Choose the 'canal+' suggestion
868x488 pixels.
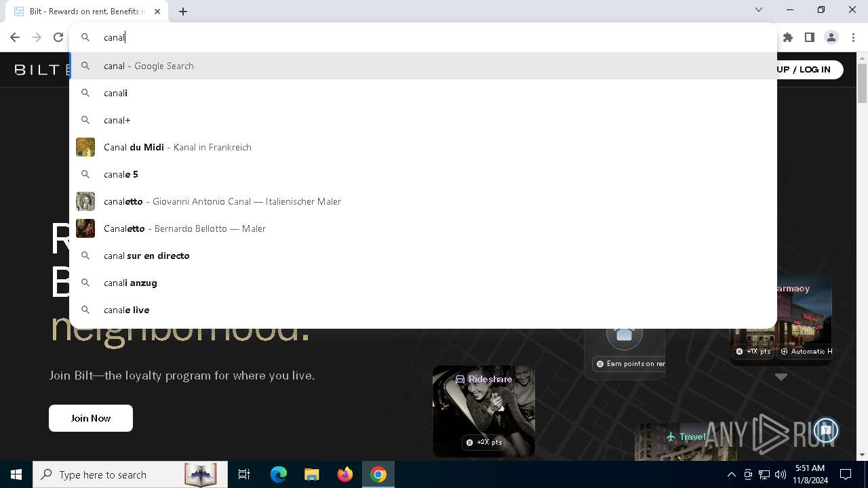point(424,120)
